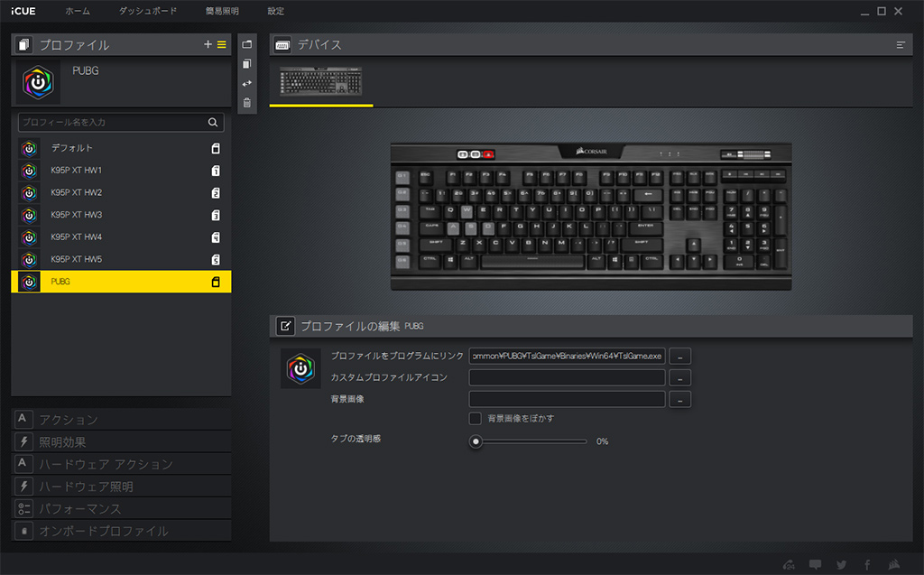The image size is (924, 575).
Task: Select the keyboard device thumbnail
Action: tap(320, 81)
